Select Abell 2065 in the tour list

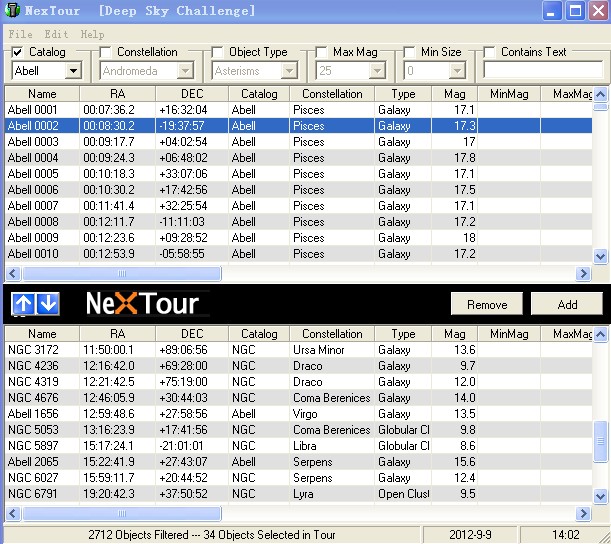coord(298,462)
